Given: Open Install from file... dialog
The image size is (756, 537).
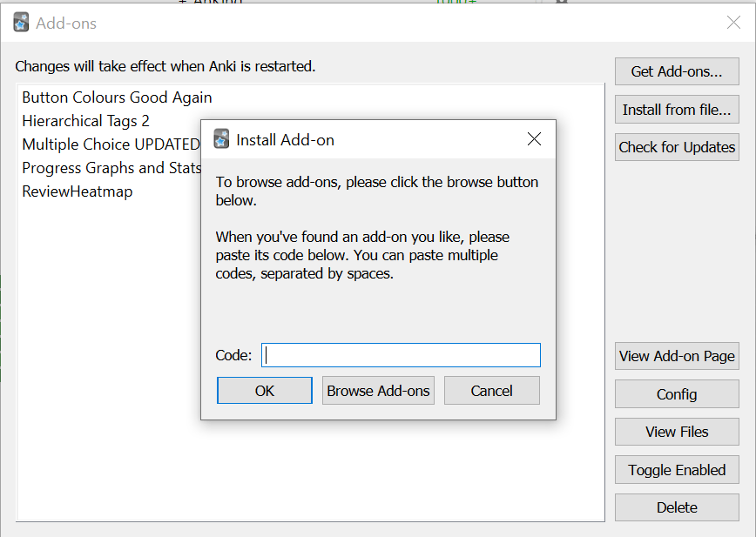Looking at the screenshot, I should [677, 110].
